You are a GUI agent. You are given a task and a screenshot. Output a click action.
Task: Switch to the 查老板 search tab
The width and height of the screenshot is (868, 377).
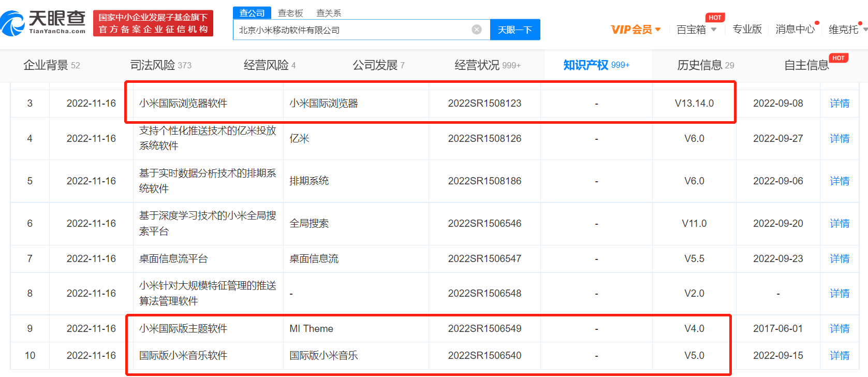click(290, 13)
